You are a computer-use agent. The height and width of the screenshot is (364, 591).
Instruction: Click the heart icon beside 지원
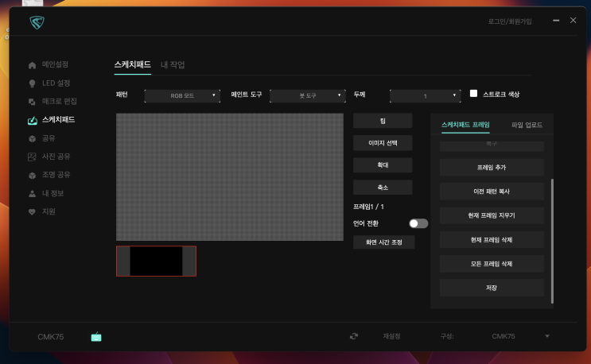(x=32, y=212)
